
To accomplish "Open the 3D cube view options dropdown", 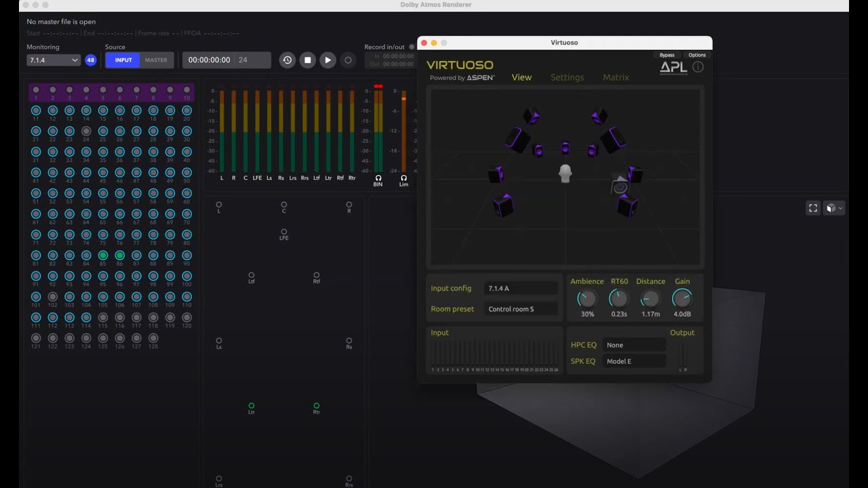I will point(835,208).
